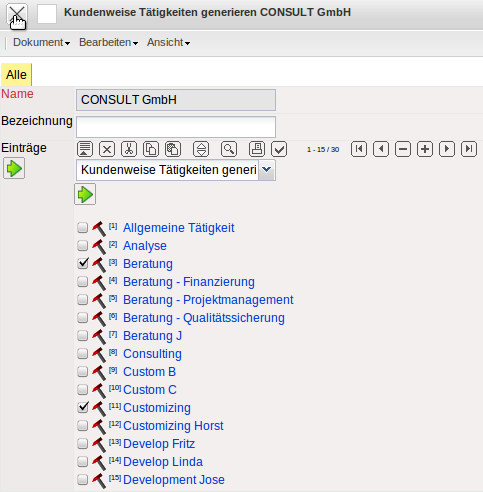The height and width of the screenshot is (492, 483).
Task: Click the delete X icon in entries toolbar
Action: 107,149
